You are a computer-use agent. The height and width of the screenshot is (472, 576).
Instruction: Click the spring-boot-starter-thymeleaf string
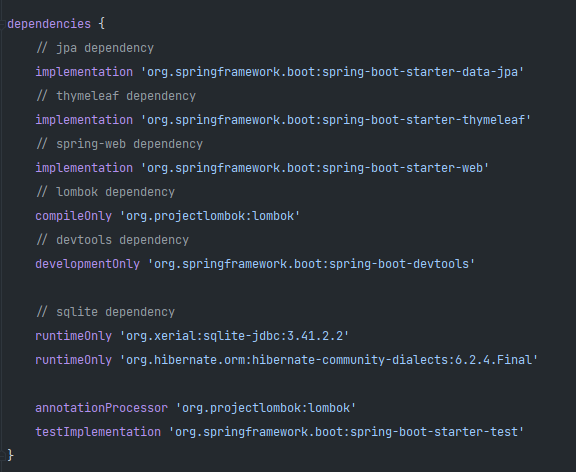point(336,120)
